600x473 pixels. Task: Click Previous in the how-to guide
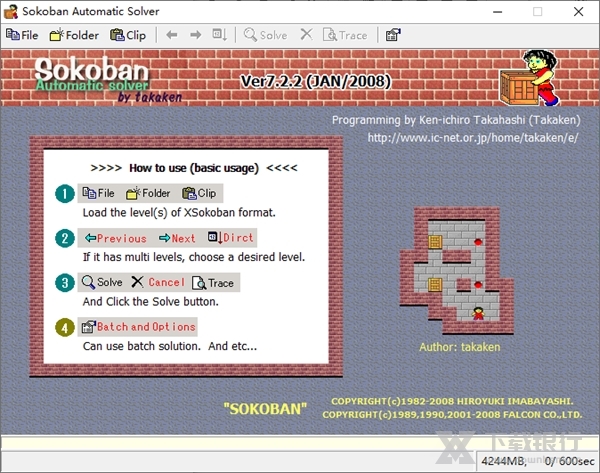pos(116,238)
